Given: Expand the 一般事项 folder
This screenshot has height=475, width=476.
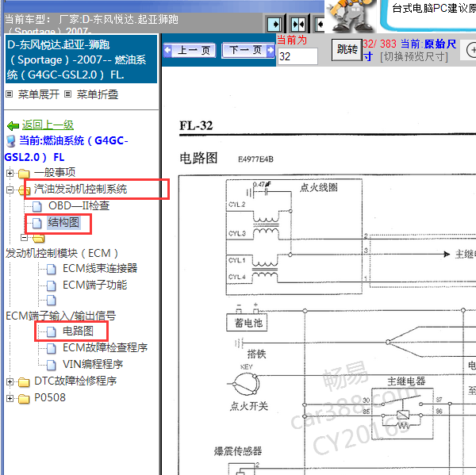Looking at the screenshot, I should (10, 174).
